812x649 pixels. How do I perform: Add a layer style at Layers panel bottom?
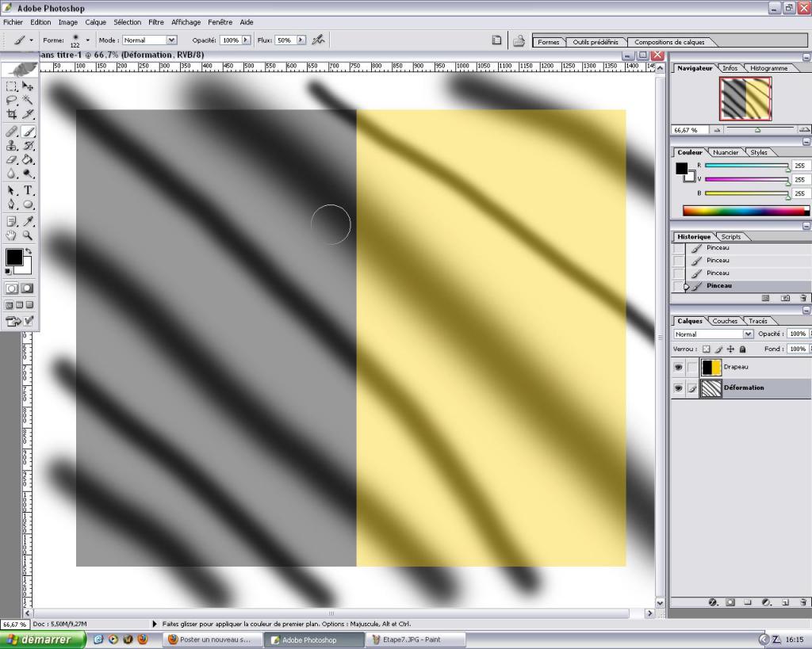(713, 602)
